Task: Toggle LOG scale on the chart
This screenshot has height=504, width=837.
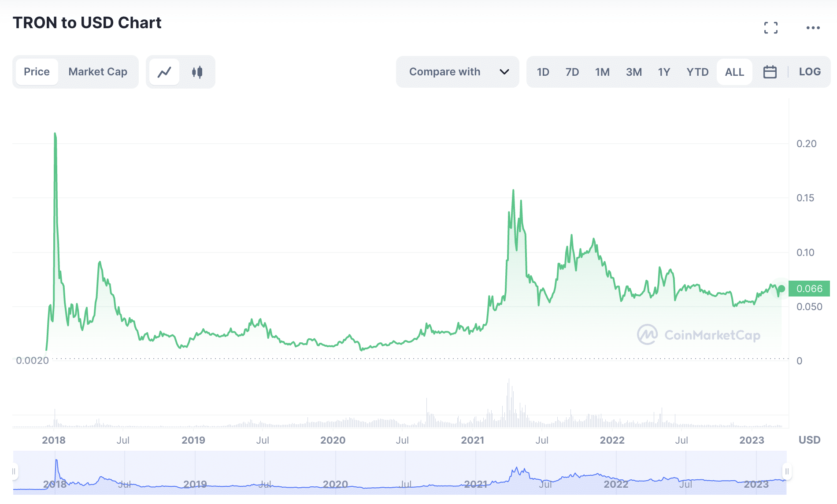Action: coord(810,72)
